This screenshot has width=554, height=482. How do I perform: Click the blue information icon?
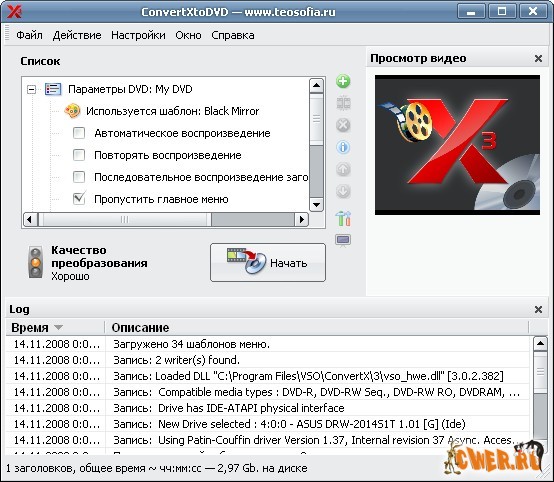343,147
